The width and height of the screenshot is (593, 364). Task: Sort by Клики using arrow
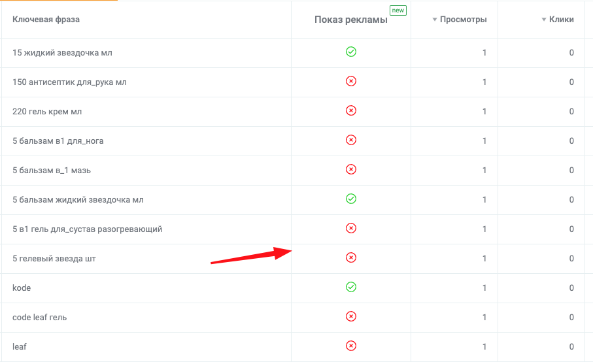tap(544, 20)
